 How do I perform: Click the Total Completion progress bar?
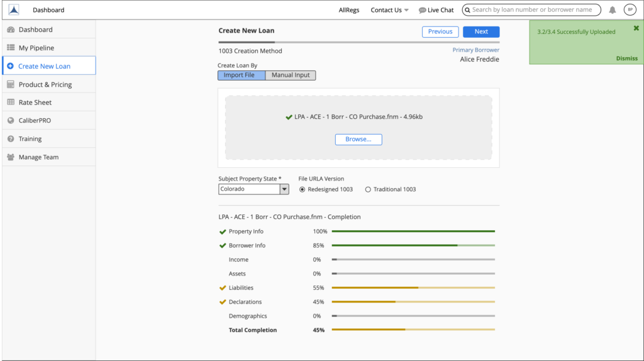pos(413,330)
